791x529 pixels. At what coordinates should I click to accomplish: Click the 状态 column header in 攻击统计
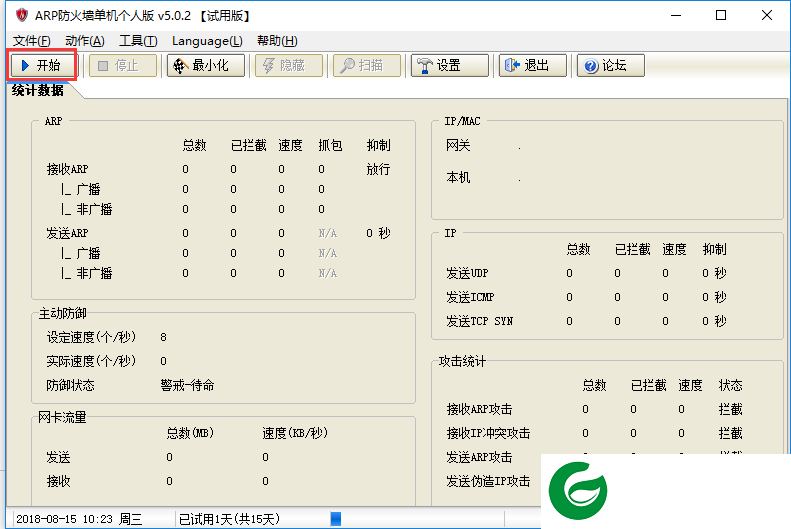730,385
